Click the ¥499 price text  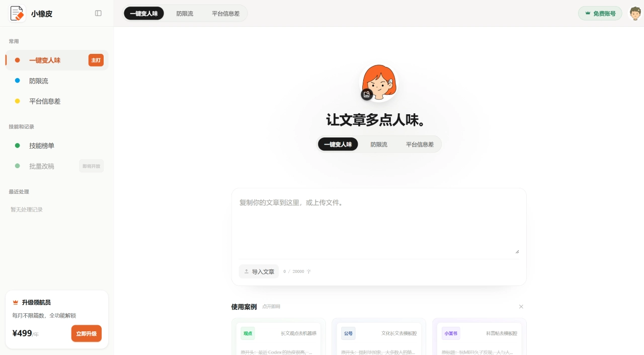tap(22, 333)
